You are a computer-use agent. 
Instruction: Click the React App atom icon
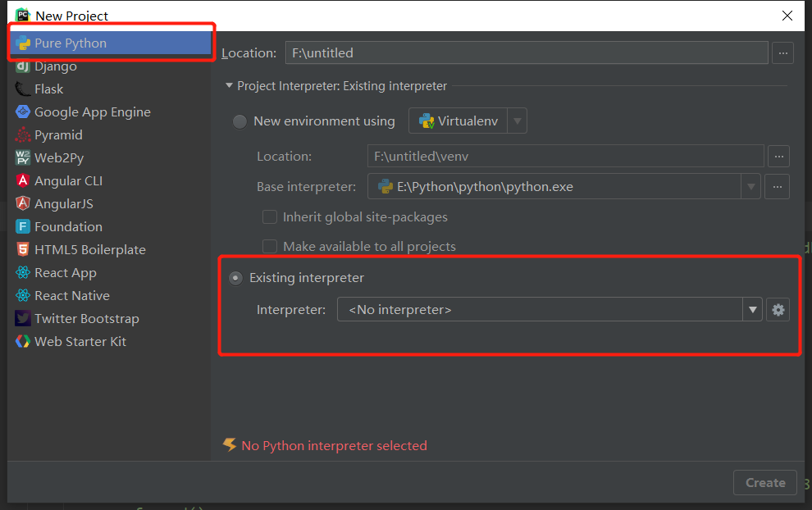pyautogui.click(x=23, y=272)
